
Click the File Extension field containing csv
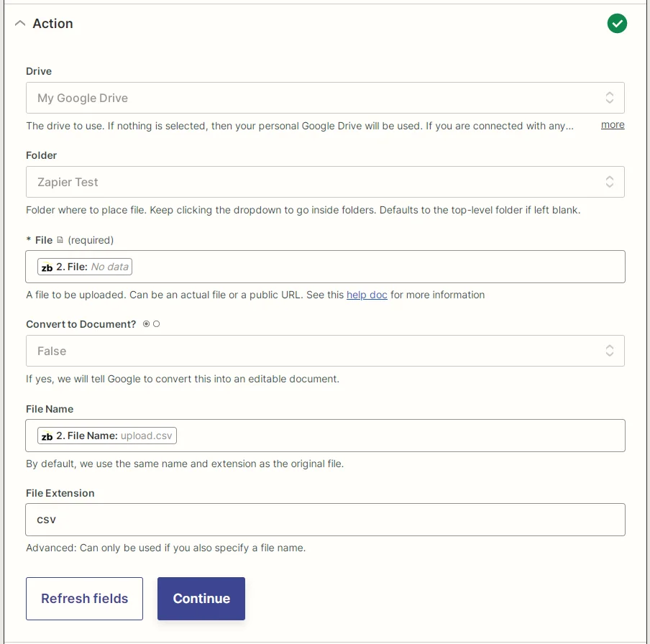pyautogui.click(x=324, y=520)
